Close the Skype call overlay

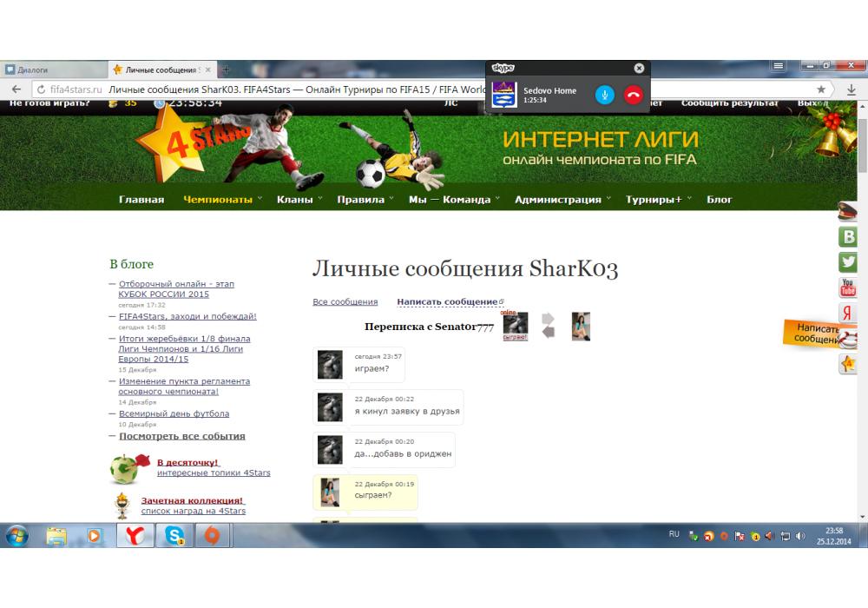tap(639, 68)
